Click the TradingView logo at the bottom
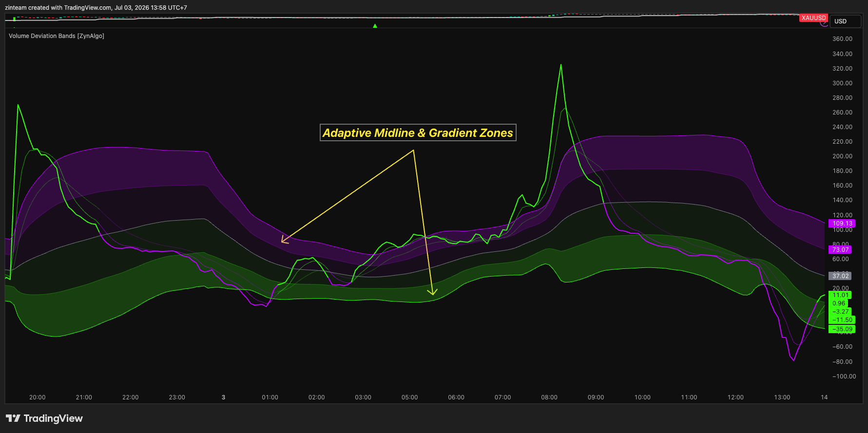This screenshot has height=433, width=868. point(44,418)
